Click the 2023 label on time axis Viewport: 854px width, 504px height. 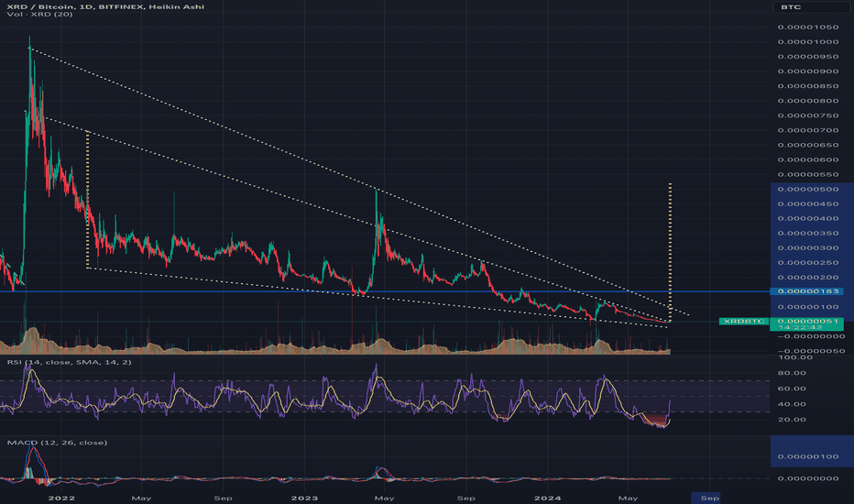pyautogui.click(x=304, y=498)
